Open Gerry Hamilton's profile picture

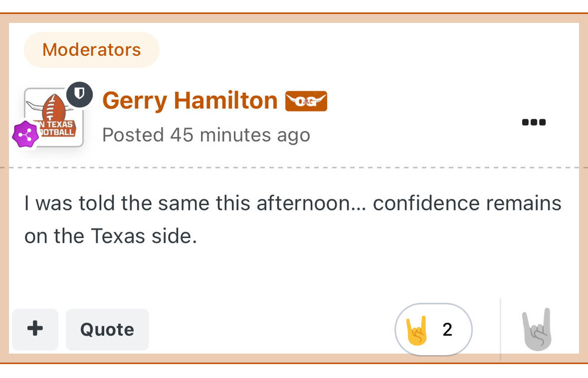click(x=54, y=118)
